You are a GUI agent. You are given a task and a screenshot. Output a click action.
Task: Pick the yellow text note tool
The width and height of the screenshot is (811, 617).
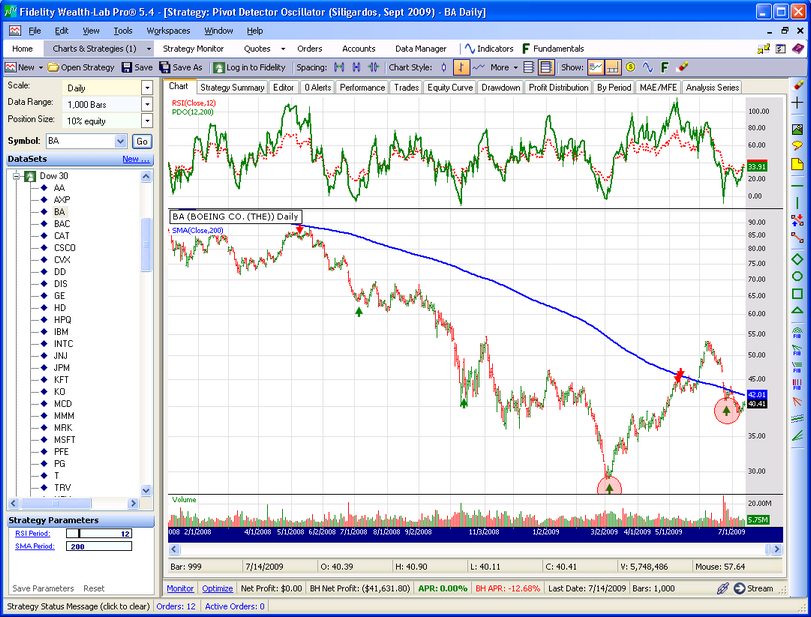pyautogui.click(x=797, y=164)
